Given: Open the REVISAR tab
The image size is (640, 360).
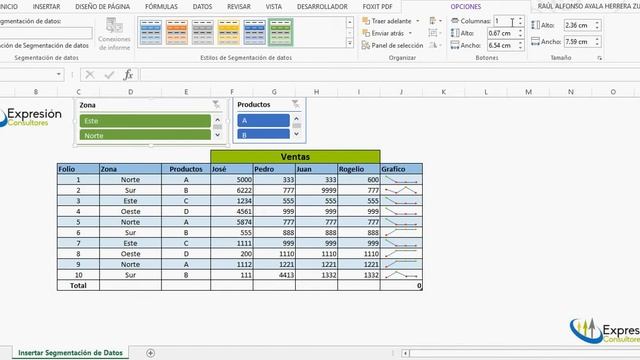Looking at the screenshot, I should click(239, 7).
